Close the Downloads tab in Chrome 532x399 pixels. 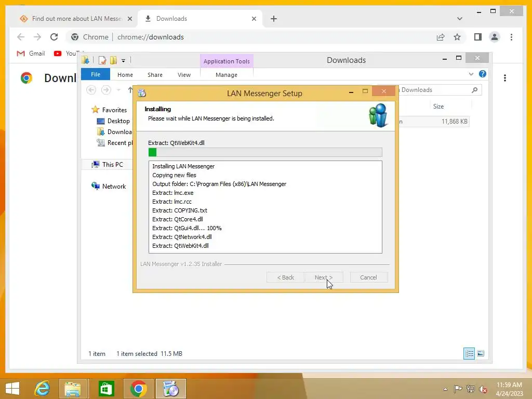(254, 19)
